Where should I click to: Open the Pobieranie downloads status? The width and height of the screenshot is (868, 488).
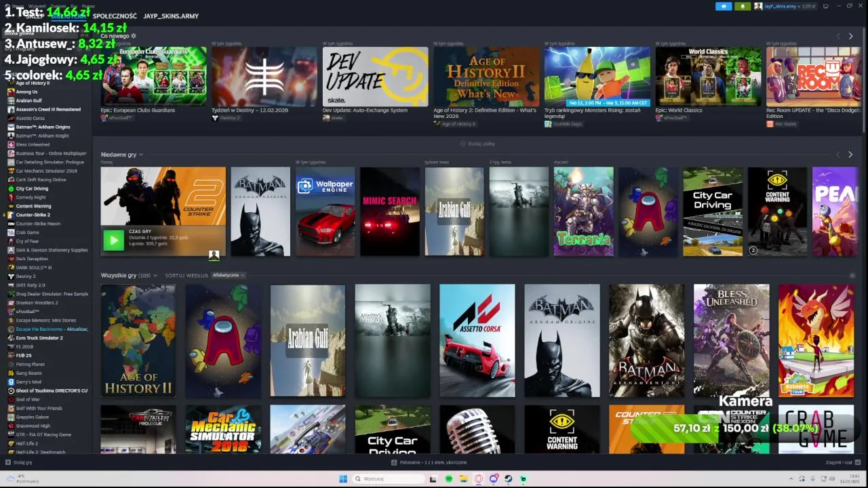tap(429, 462)
